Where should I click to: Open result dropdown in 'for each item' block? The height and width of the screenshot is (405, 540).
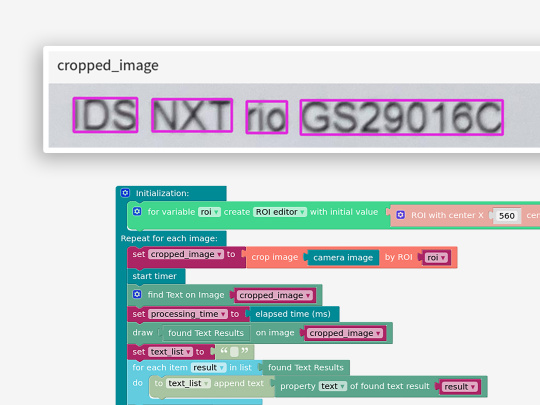pyautogui.click(x=208, y=367)
